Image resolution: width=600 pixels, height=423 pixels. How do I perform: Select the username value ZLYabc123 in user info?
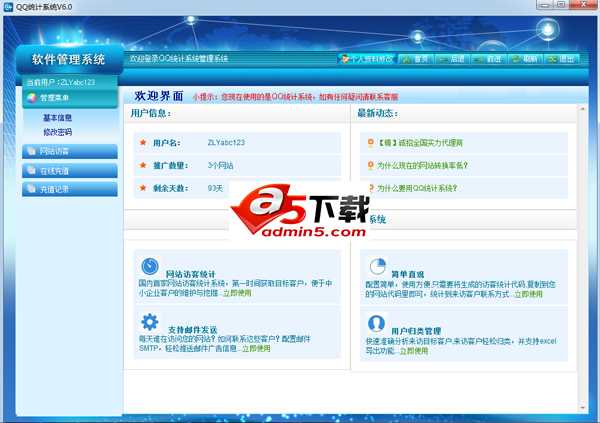[226, 143]
